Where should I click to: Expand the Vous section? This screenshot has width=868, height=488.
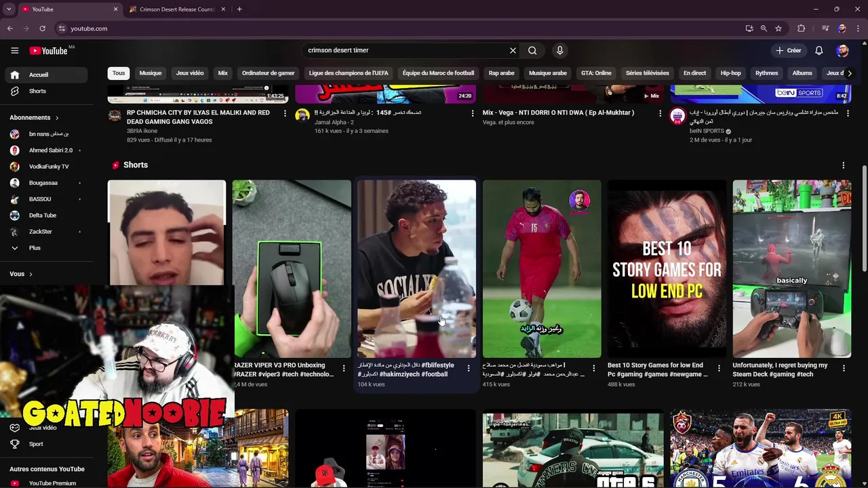(x=21, y=274)
